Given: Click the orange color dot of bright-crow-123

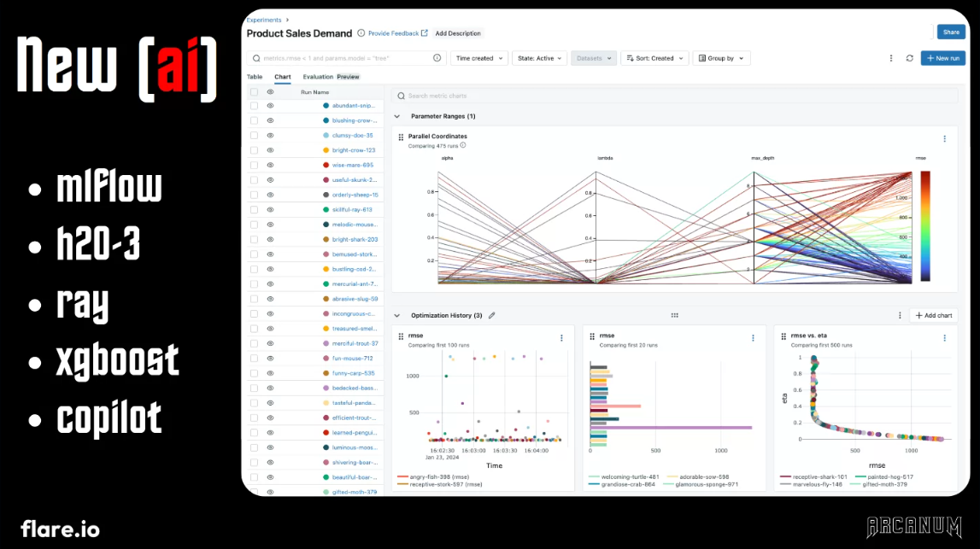Looking at the screenshot, I should pos(326,150).
